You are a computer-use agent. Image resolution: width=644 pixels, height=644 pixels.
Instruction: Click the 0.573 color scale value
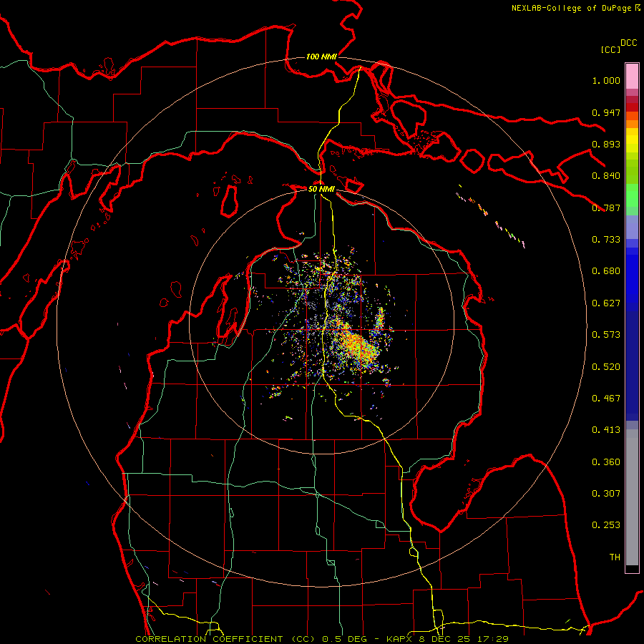point(606,335)
